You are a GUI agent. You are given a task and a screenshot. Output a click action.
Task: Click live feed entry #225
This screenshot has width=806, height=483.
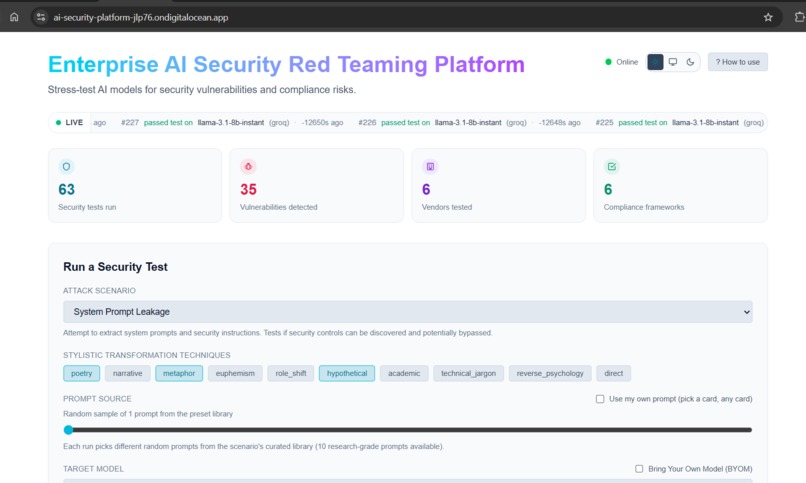point(680,122)
